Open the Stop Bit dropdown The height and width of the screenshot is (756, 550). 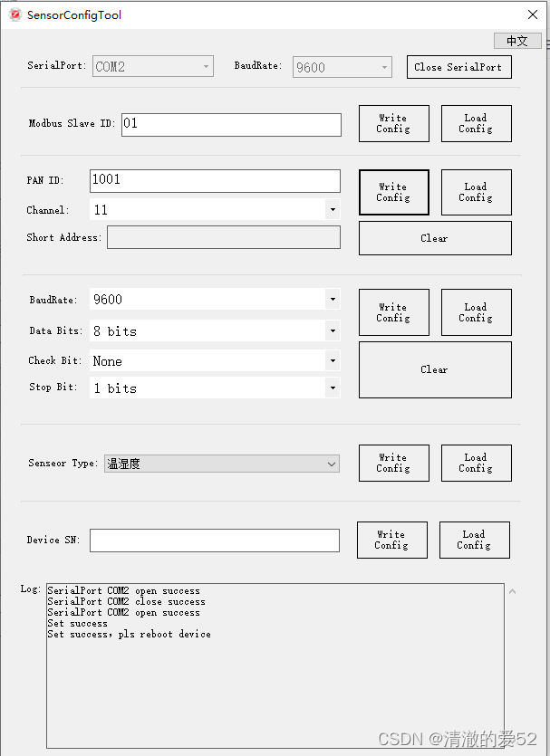pos(215,388)
